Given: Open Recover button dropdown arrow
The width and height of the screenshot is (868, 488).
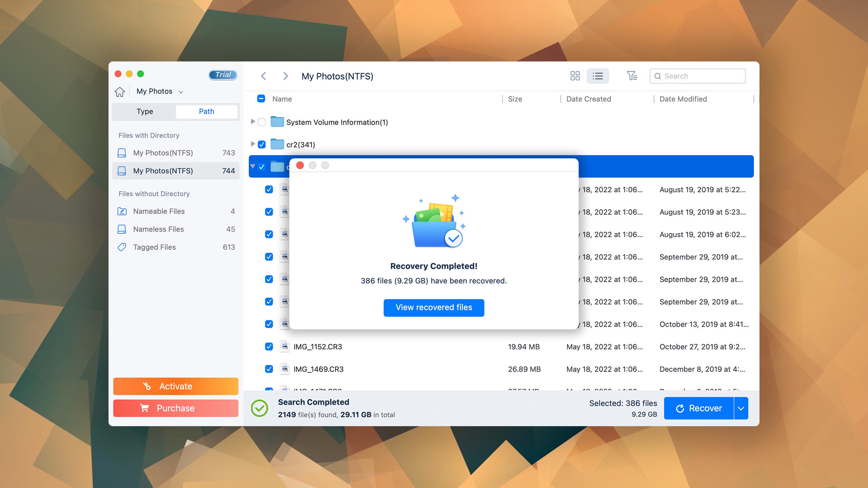Looking at the screenshot, I should 741,408.
